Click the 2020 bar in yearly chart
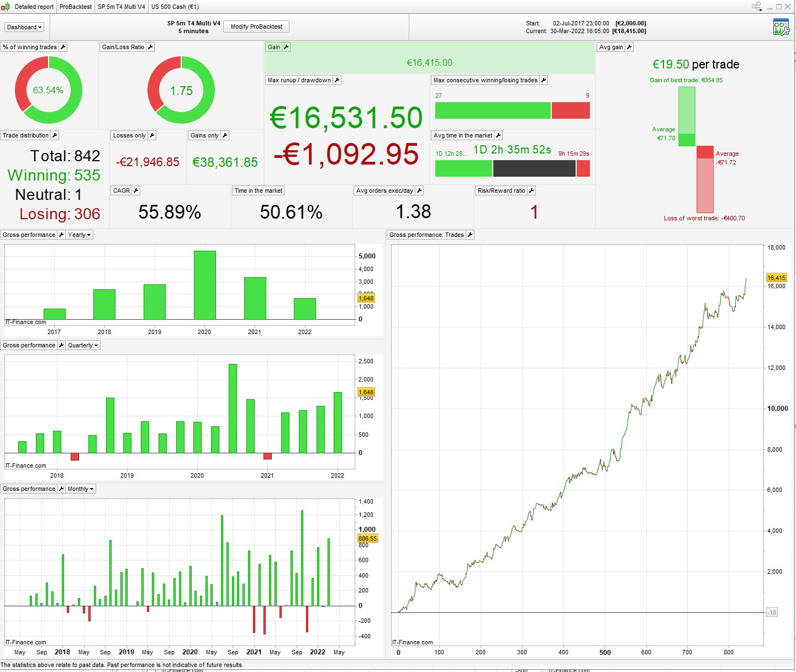The width and height of the screenshot is (796, 672). pos(205,285)
